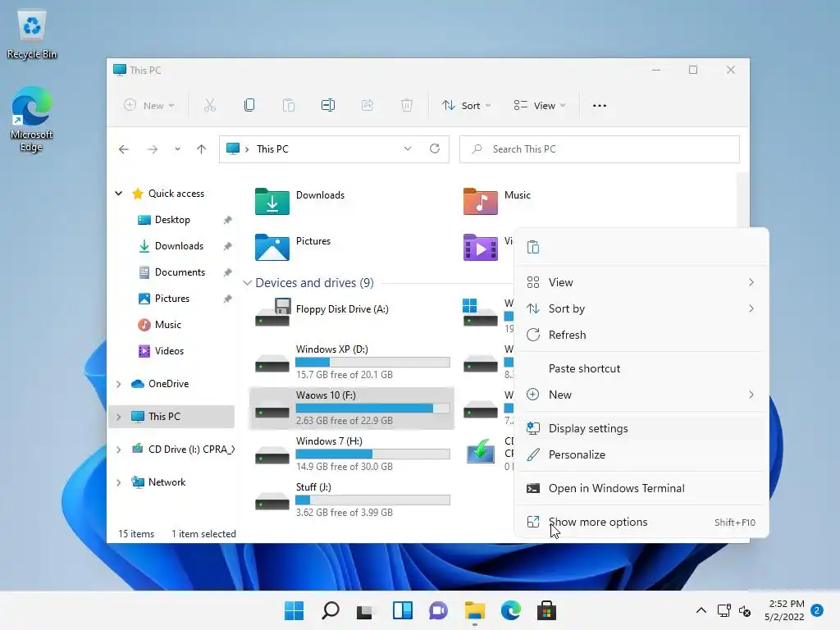Open the New dropdown in toolbar
Screen dimensions: 840x630
148,106
